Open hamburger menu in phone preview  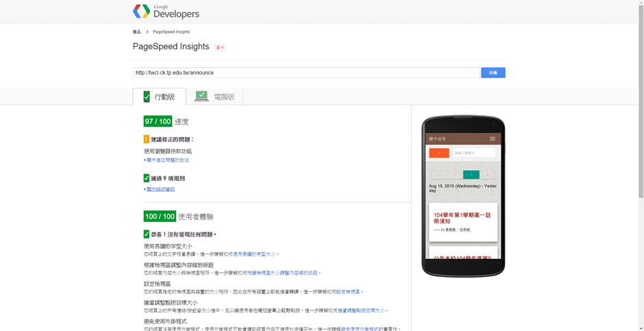click(x=493, y=139)
